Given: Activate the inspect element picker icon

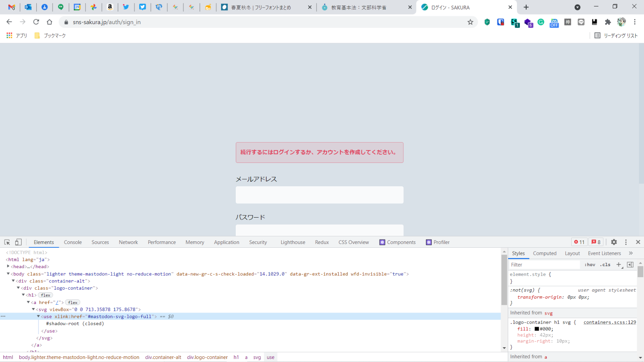Looking at the screenshot, I should pyautogui.click(x=7, y=242).
